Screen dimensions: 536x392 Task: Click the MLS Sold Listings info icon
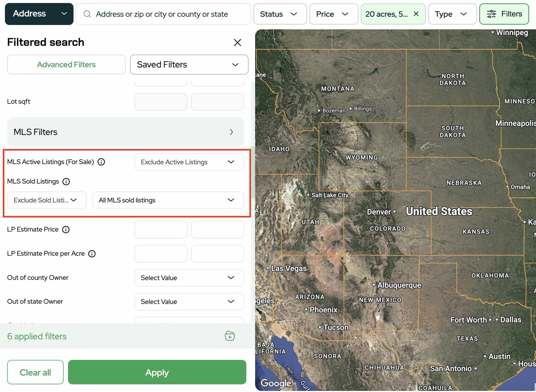click(66, 181)
